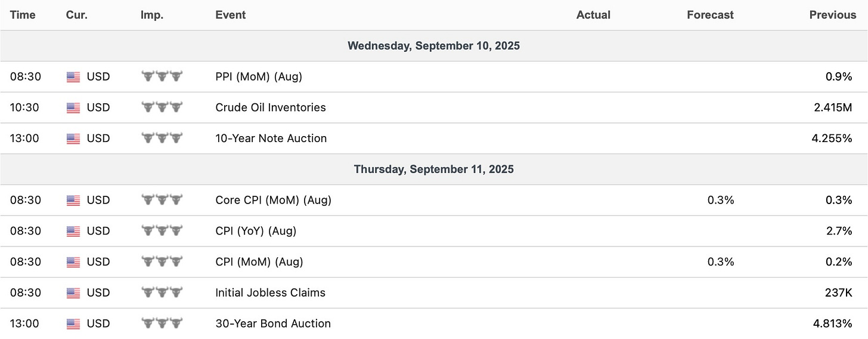Click bull importance icons for Core CPI

(x=162, y=200)
